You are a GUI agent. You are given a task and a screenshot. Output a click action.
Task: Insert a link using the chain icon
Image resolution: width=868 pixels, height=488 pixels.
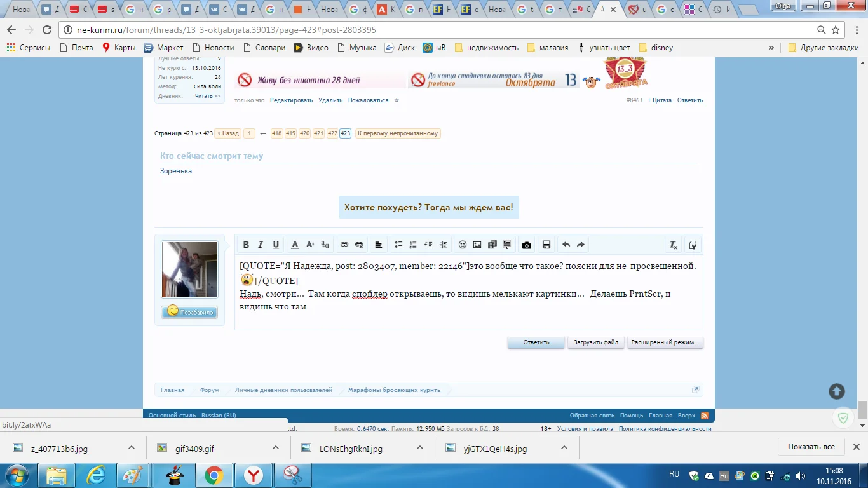point(344,245)
